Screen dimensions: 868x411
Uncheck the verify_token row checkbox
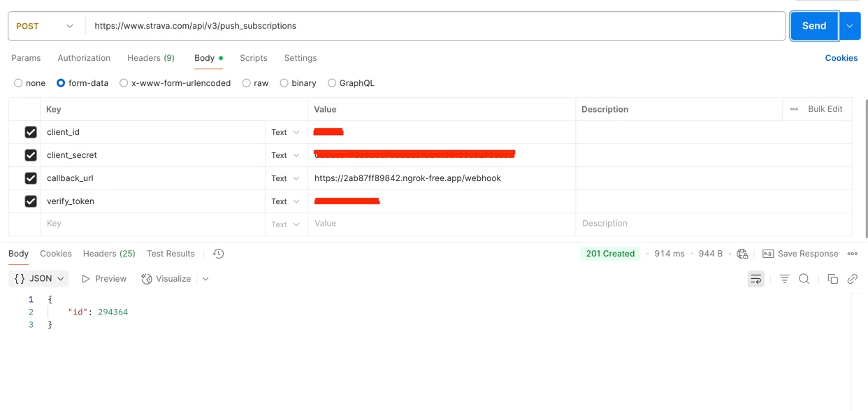click(31, 201)
